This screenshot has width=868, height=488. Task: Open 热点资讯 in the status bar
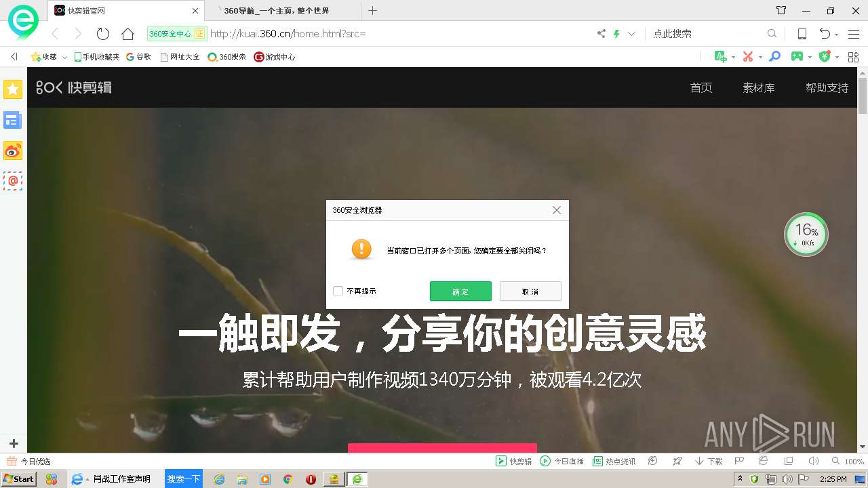[614, 461]
